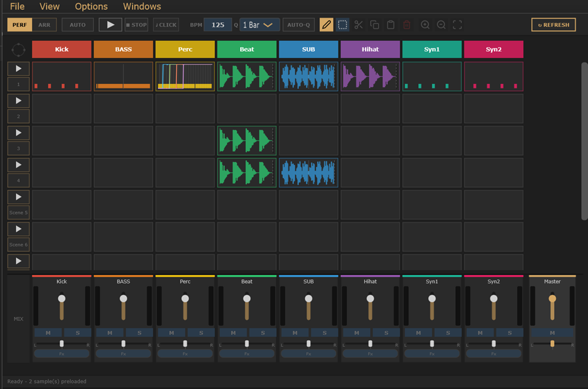This screenshot has width=588, height=389.
Task: Open the 1 Bar quantize dropdown
Action: tap(259, 25)
